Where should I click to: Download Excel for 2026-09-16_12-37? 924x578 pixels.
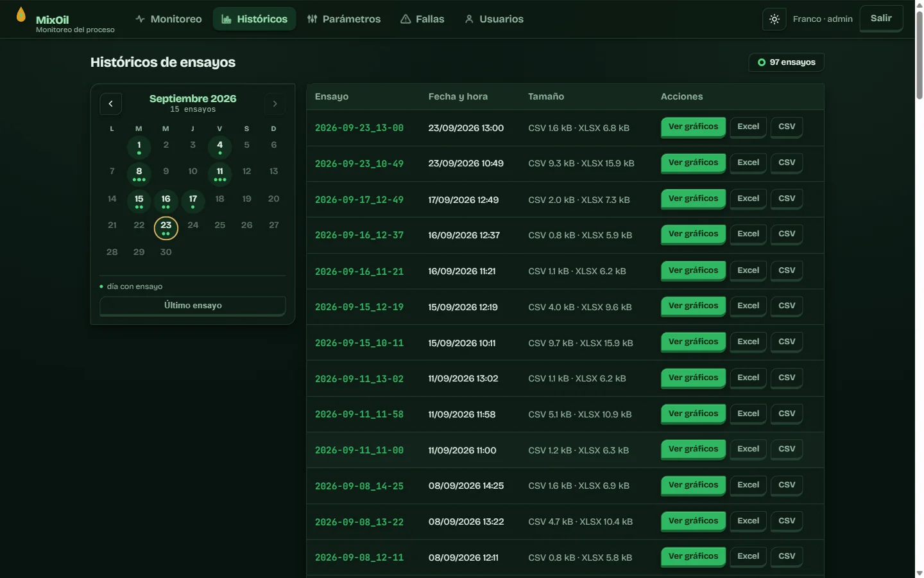[x=748, y=234]
